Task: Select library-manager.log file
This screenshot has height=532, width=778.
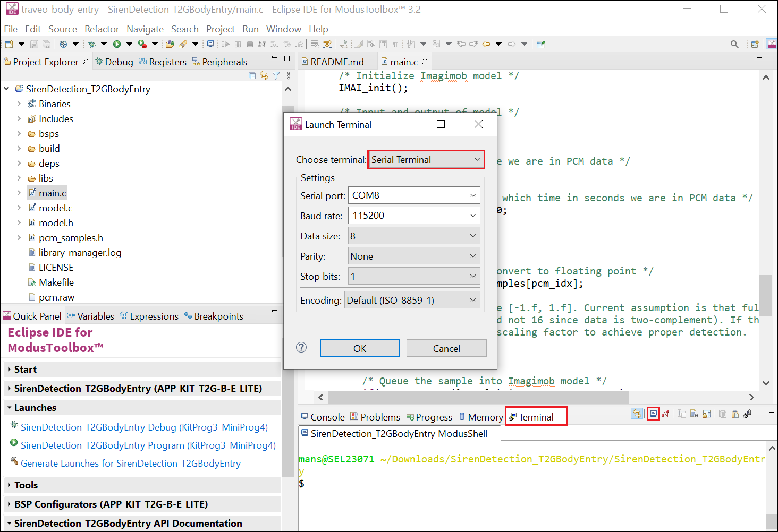Action: point(80,253)
